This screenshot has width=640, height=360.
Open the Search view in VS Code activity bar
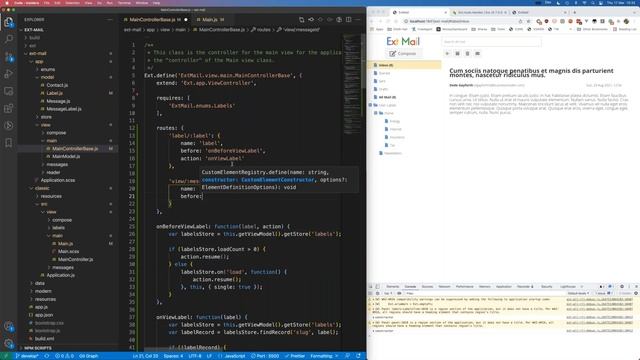click(9, 39)
